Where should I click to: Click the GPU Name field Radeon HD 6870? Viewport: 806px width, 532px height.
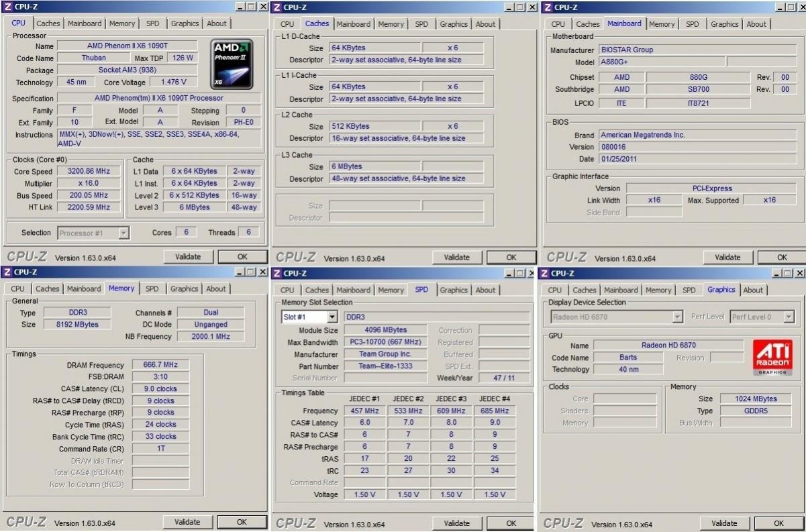668,345
